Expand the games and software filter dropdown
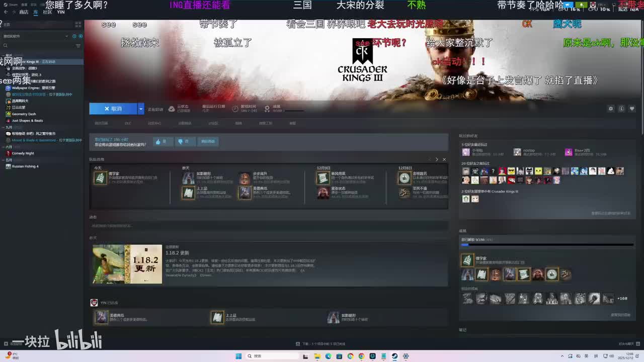Screen dimensions: 644x362 (66, 36)
